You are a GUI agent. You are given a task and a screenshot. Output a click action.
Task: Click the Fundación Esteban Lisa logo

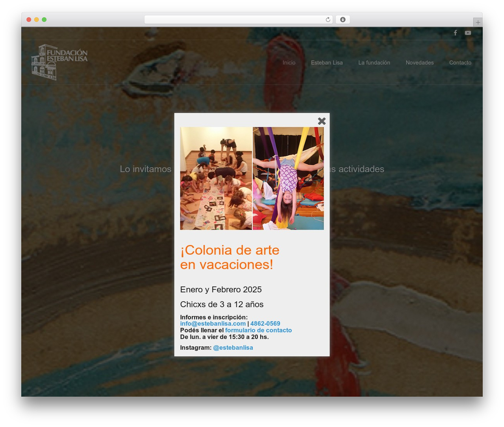pyautogui.click(x=59, y=62)
